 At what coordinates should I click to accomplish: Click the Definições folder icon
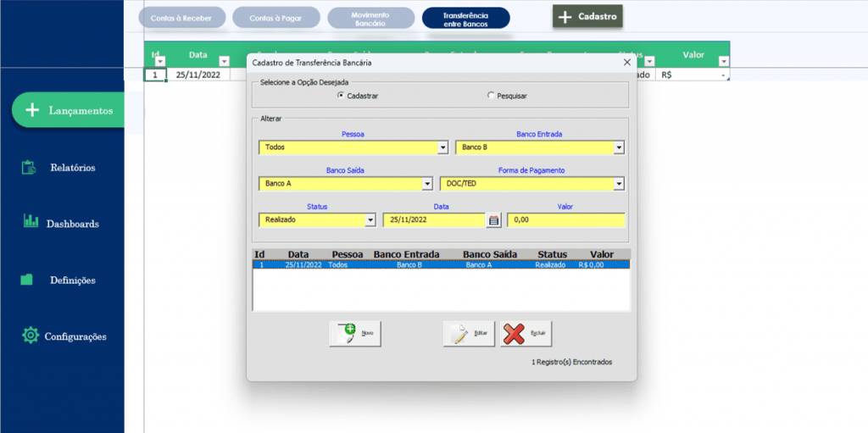[x=26, y=280]
